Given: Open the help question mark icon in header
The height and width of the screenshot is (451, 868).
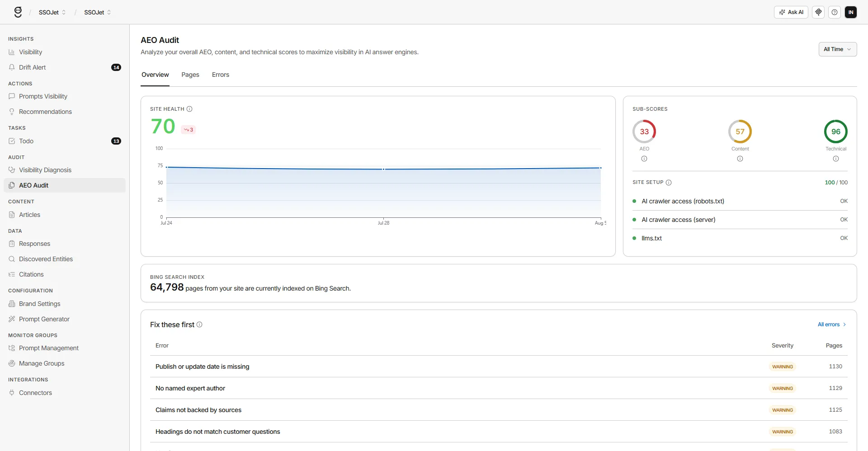Looking at the screenshot, I should [835, 12].
